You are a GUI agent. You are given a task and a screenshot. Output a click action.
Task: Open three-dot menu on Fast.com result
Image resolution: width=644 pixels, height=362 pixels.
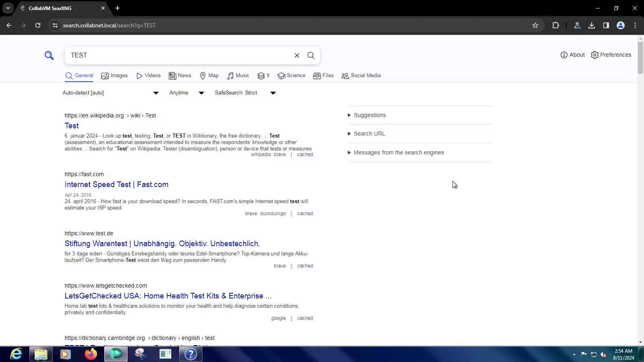click(x=291, y=214)
